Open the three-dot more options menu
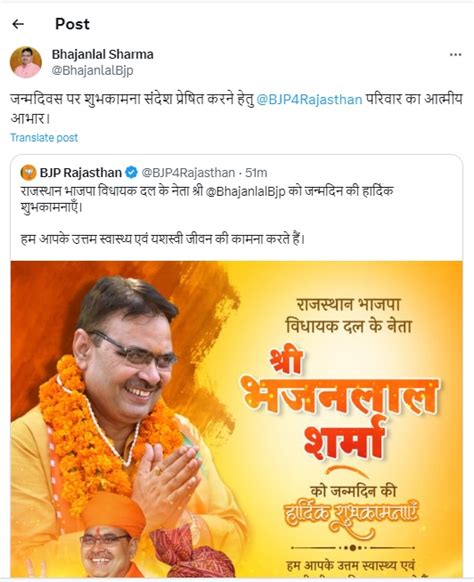 pyautogui.click(x=455, y=55)
